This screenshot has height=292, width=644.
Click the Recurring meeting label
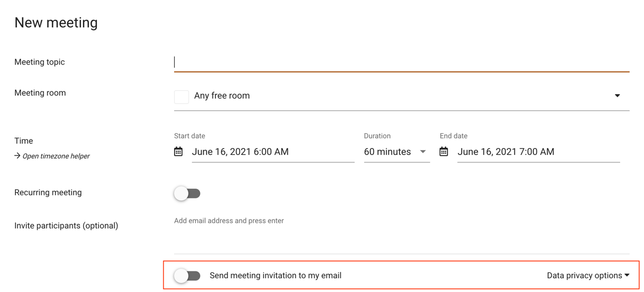(48, 193)
